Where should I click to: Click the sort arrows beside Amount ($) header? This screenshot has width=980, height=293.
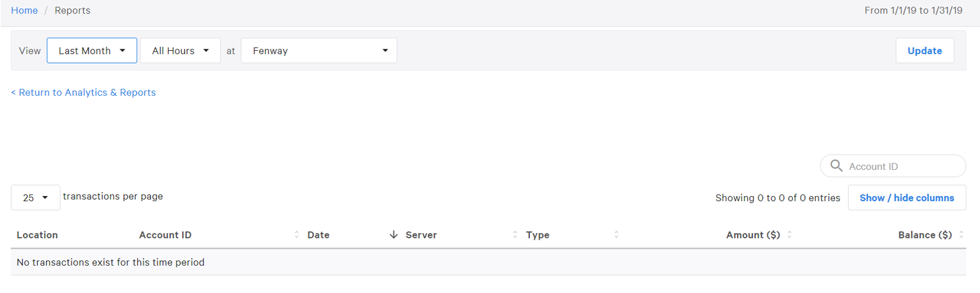tap(789, 235)
